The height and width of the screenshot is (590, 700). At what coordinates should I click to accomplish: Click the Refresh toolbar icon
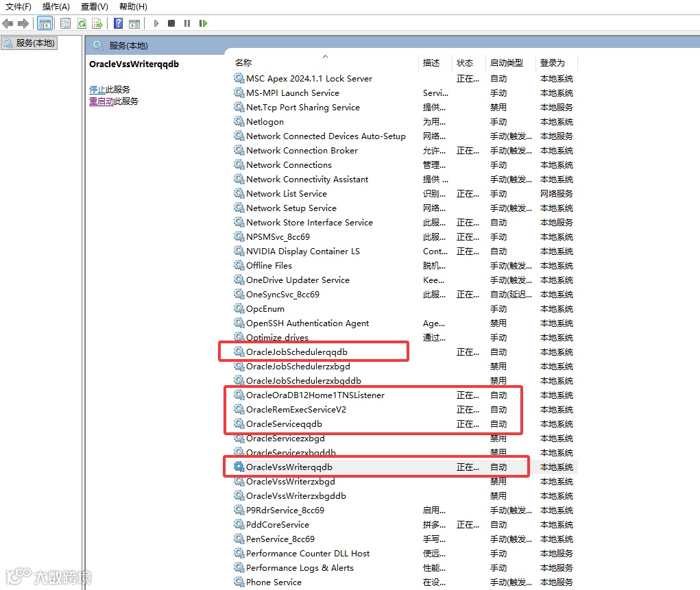pyautogui.click(x=82, y=23)
